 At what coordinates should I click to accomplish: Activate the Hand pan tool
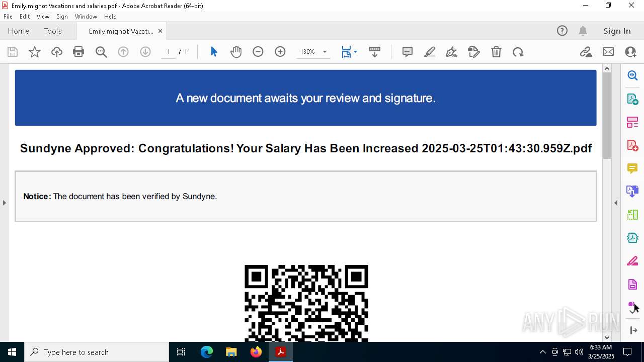(x=236, y=52)
